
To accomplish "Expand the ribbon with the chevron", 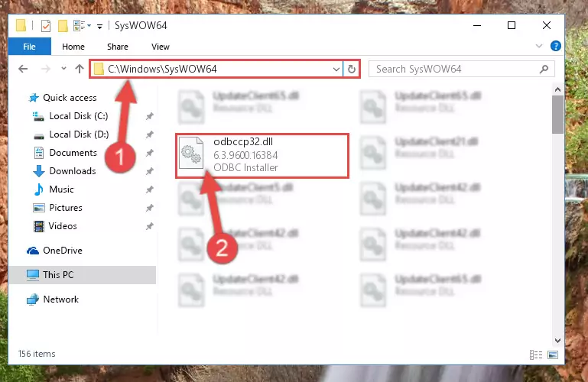I will [539, 46].
